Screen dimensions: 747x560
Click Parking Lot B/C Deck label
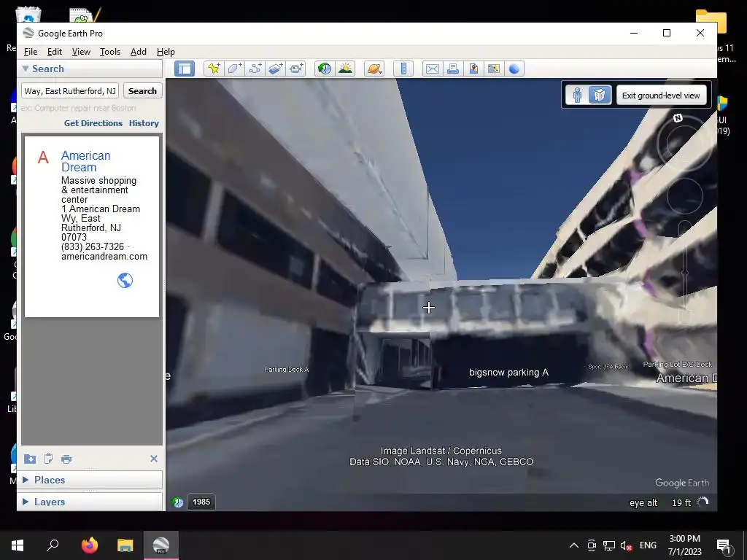(x=678, y=365)
